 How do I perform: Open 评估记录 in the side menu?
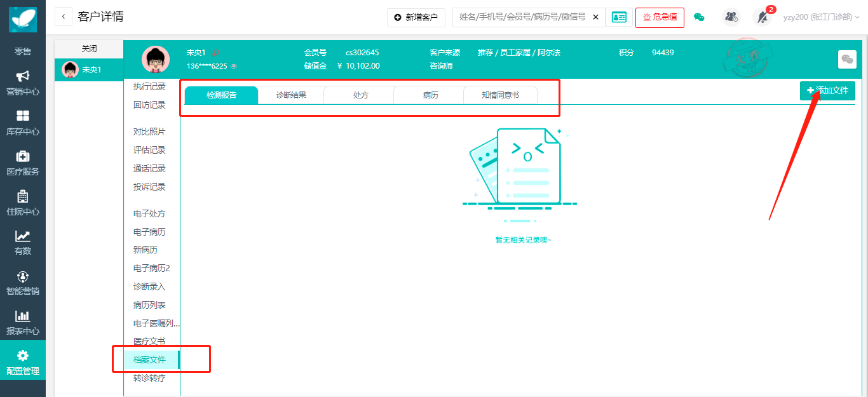click(149, 150)
